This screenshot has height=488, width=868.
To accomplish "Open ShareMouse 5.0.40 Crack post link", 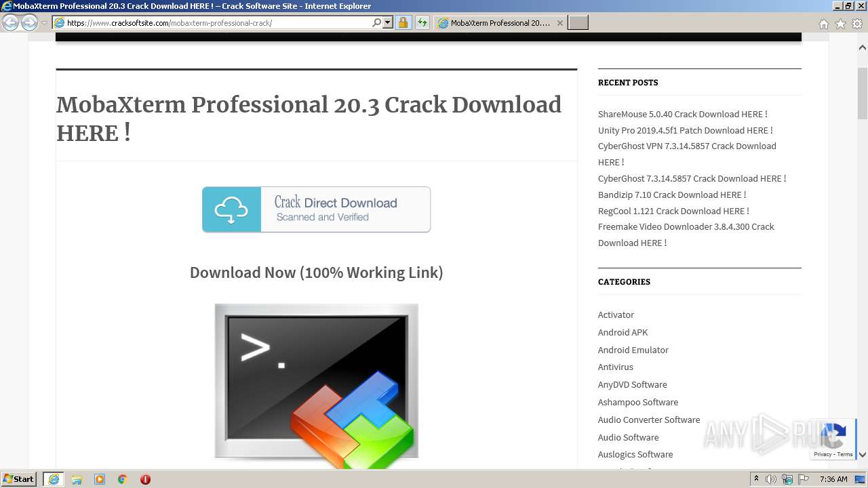I will (682, 114).
